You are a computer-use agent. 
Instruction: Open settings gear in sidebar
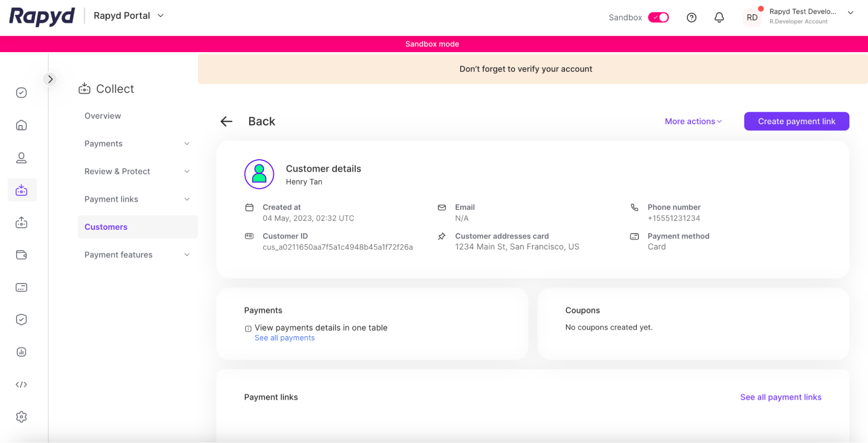(x=21, y=417)
